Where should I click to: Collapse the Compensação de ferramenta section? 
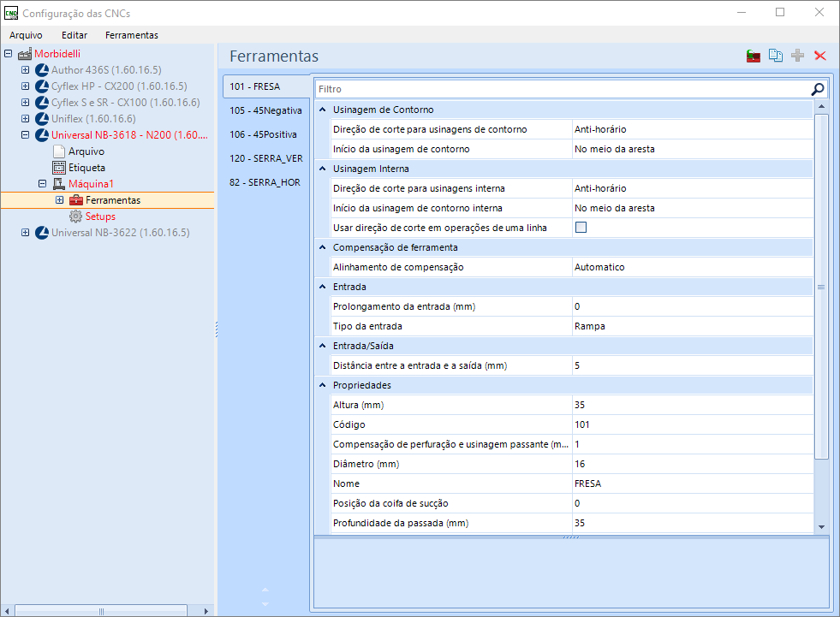coord(323,247)
